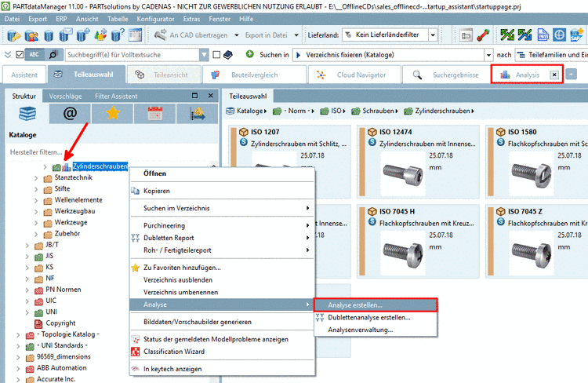
Task: Click the ISO breadcrumb link
Action: coord(336,111)
